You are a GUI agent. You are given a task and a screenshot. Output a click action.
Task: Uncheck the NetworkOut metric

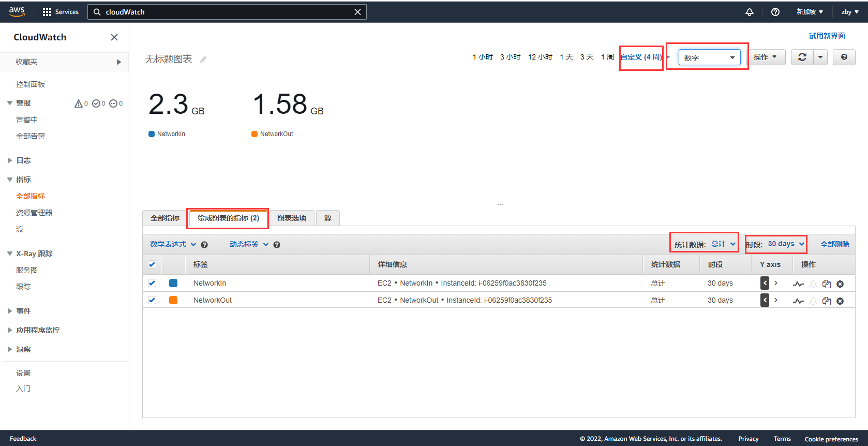pyautogui.click(x=152, y=300)
